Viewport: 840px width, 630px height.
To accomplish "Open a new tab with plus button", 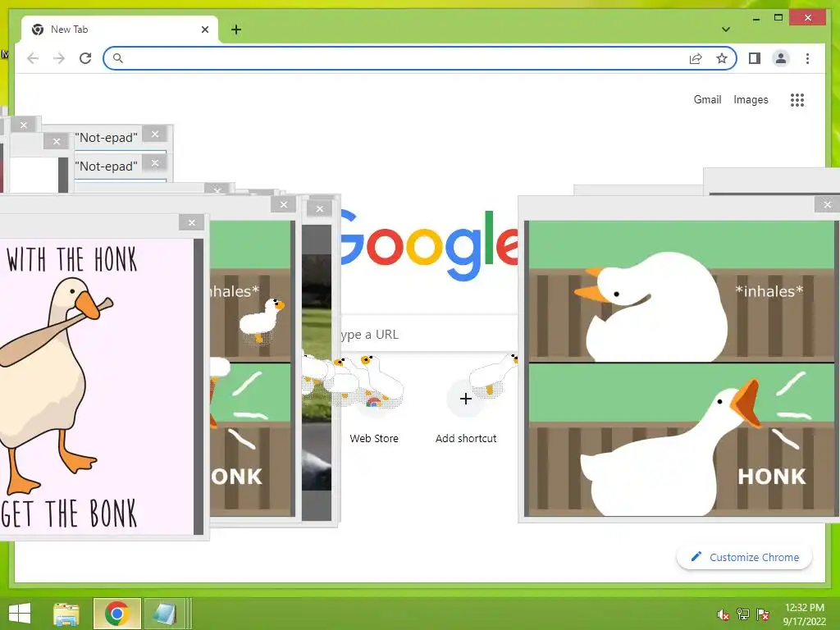I will [x=236, y=30].
